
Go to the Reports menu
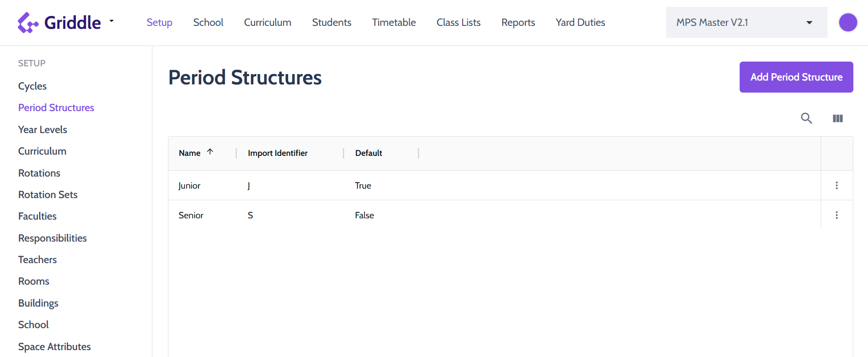(518, 22)
